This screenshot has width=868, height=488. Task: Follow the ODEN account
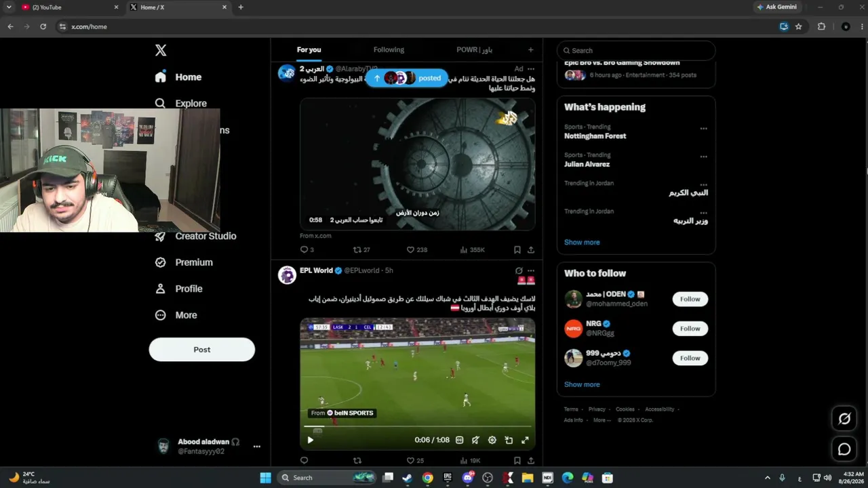tap(690, 299)
